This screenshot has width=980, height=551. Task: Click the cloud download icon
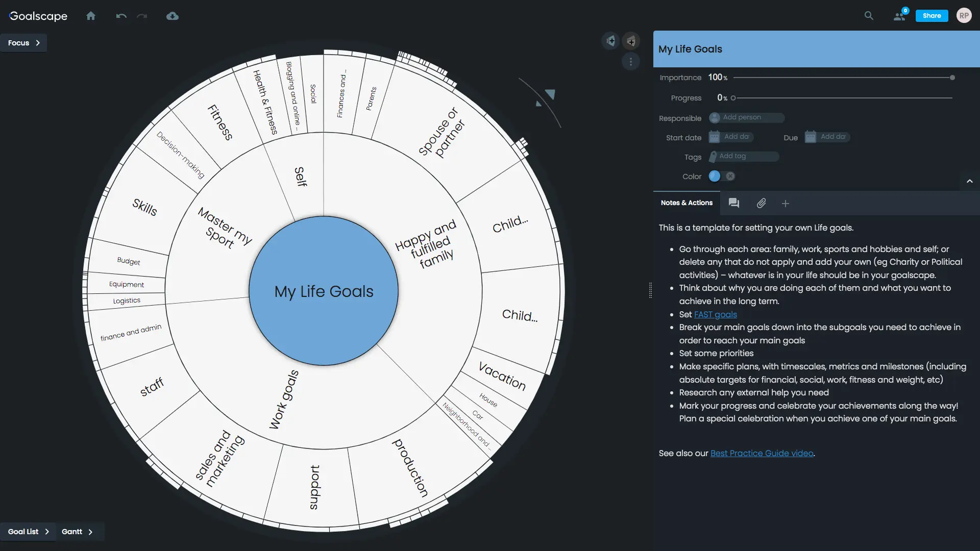pos(173,16)
